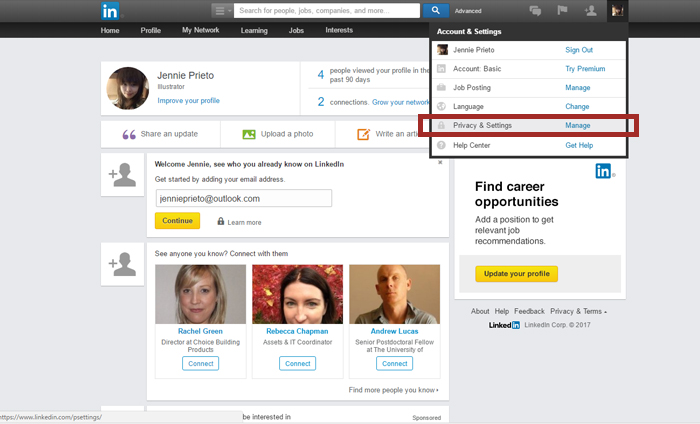
Task: Click the LinkedIn logo in header
Action: coord(111,11)
